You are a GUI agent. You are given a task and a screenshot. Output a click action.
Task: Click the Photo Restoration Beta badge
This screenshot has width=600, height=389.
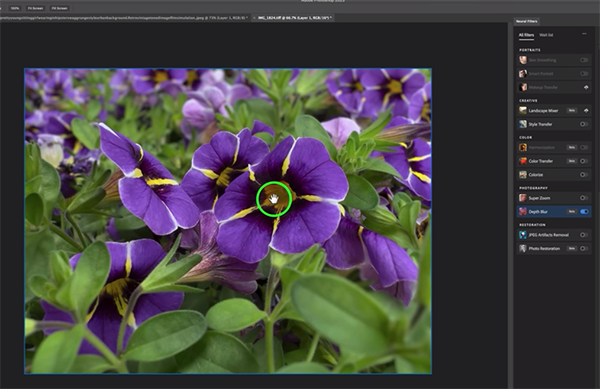(572, 249)
